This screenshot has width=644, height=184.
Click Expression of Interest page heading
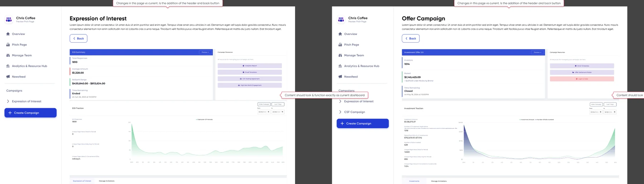click(x=98, y=18)
